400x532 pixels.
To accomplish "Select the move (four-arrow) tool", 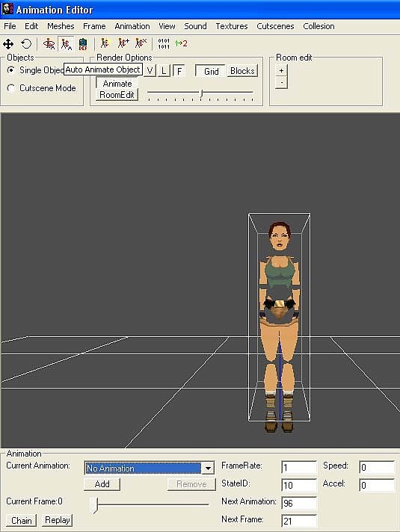I will (8, 44).
